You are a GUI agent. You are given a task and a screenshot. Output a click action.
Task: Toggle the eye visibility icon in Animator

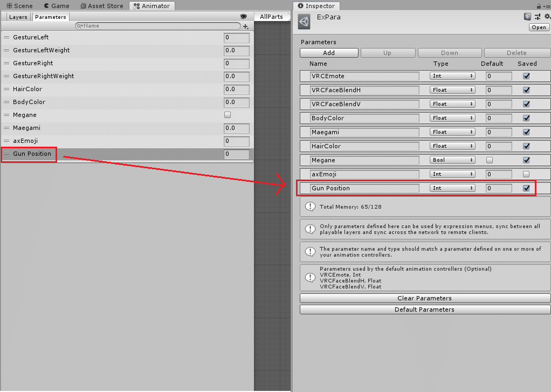click(243, 17)
